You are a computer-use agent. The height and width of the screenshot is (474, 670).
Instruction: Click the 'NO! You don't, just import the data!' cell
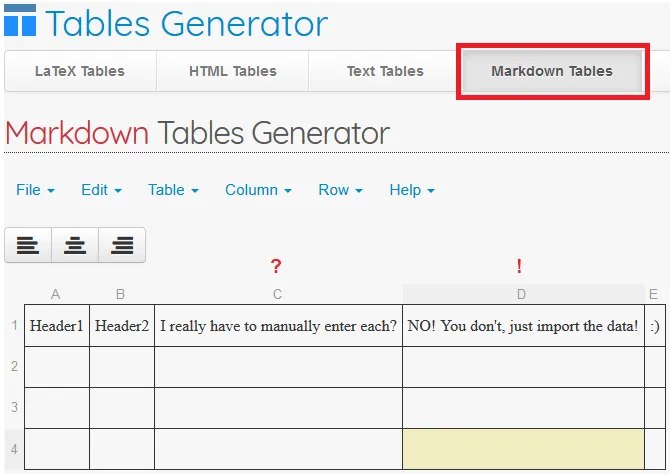pos(523,325)
